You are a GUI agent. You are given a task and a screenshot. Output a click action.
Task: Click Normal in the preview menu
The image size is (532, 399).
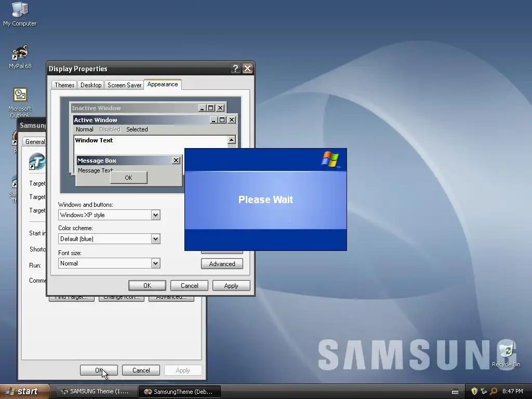click(85, 129)
